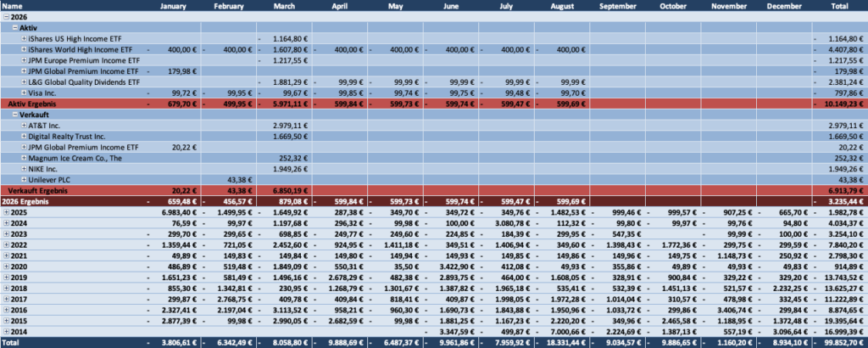
Task: Select the October column header
Action: pos(673,6)
